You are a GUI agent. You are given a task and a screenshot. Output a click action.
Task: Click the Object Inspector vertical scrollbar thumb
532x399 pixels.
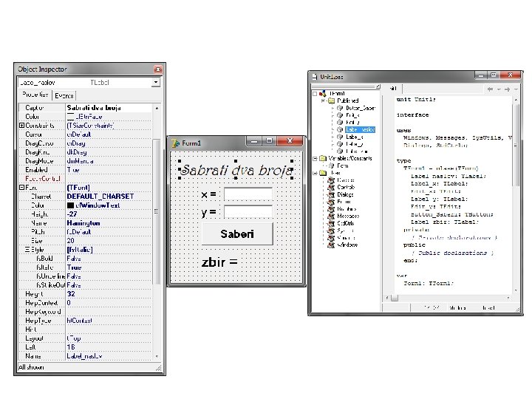pos(156,212)
